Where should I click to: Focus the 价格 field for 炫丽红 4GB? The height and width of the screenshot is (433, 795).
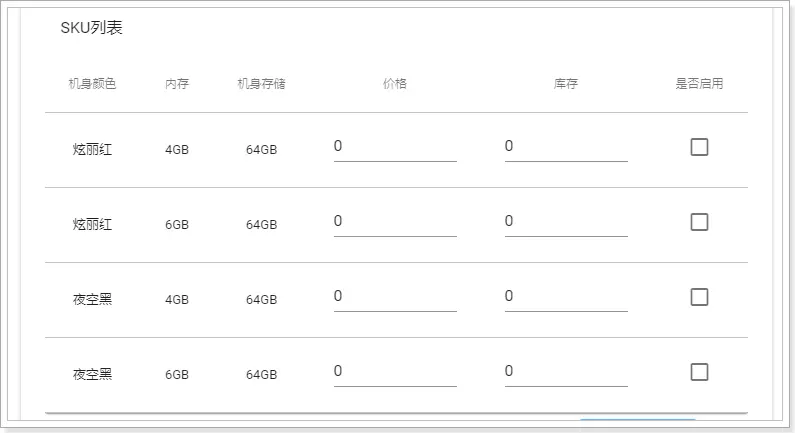[395, 147]
